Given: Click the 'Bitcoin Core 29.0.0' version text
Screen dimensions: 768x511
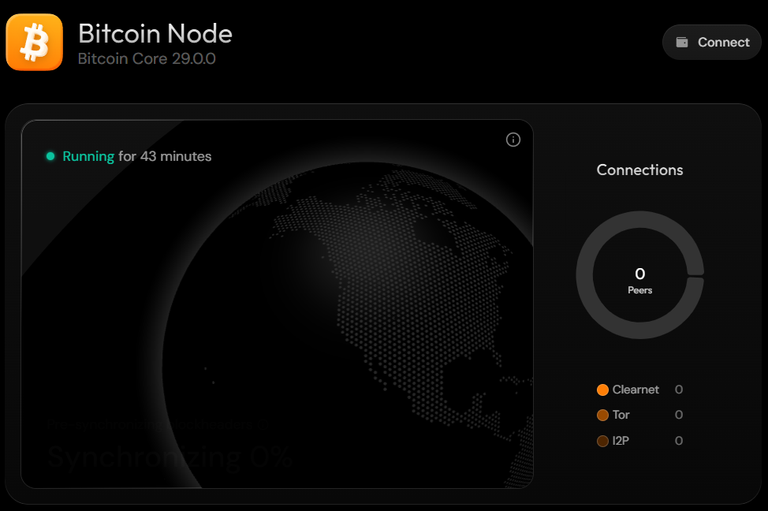Looking at the screenshot, I should (146, 59).
